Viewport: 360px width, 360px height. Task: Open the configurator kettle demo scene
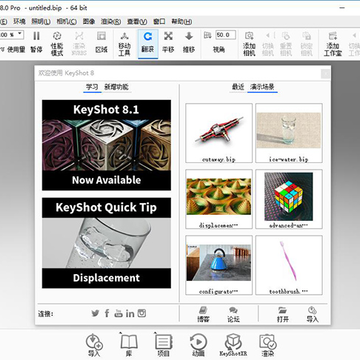219,265
